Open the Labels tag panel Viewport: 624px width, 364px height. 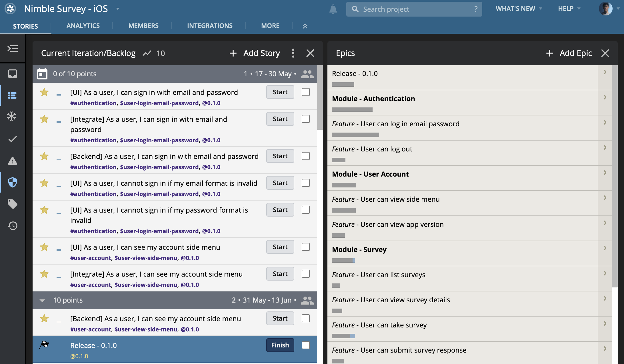point(12,204)
